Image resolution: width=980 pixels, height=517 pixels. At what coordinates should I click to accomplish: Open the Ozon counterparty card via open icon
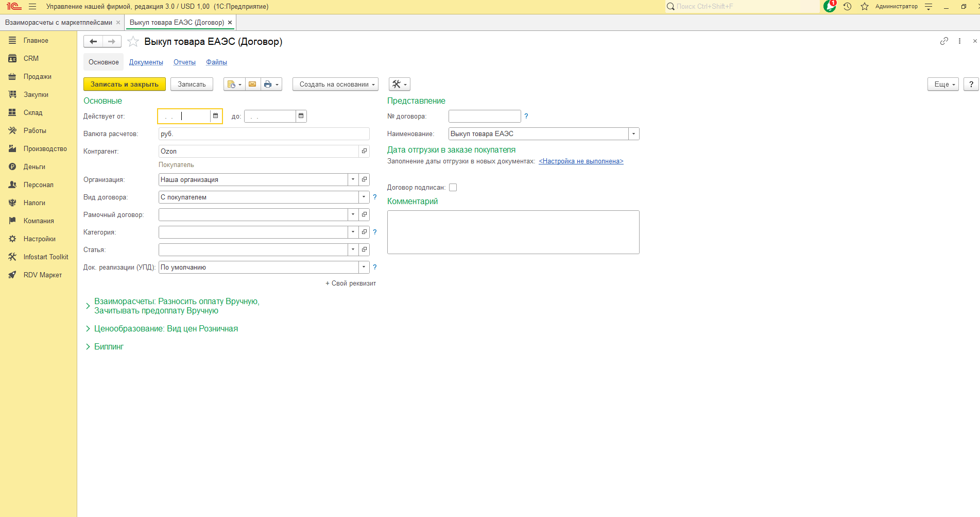[364, 151]
